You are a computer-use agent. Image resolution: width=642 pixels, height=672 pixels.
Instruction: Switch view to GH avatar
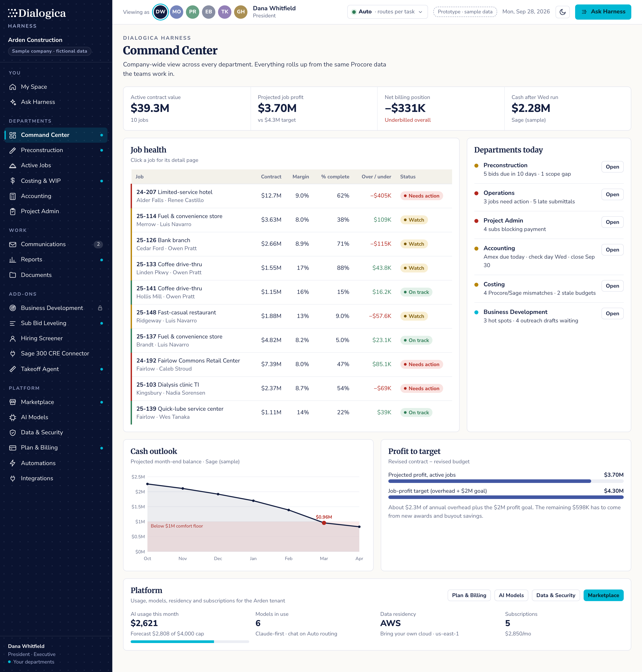[241, 12]
